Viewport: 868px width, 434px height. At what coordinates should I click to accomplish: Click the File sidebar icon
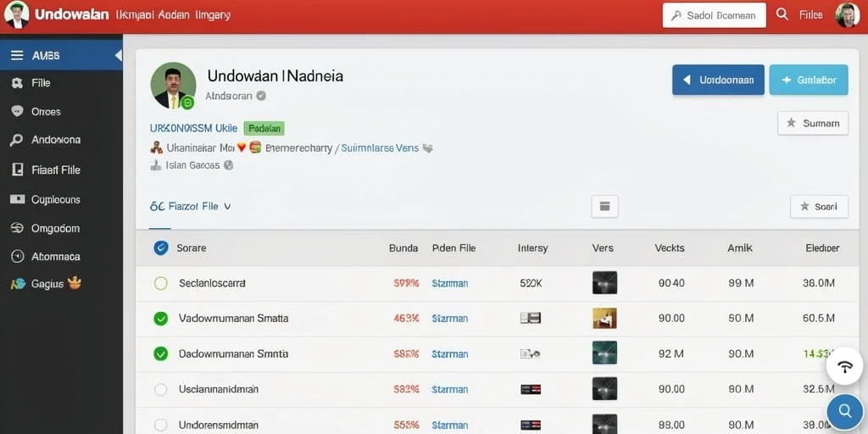point(17,83)
